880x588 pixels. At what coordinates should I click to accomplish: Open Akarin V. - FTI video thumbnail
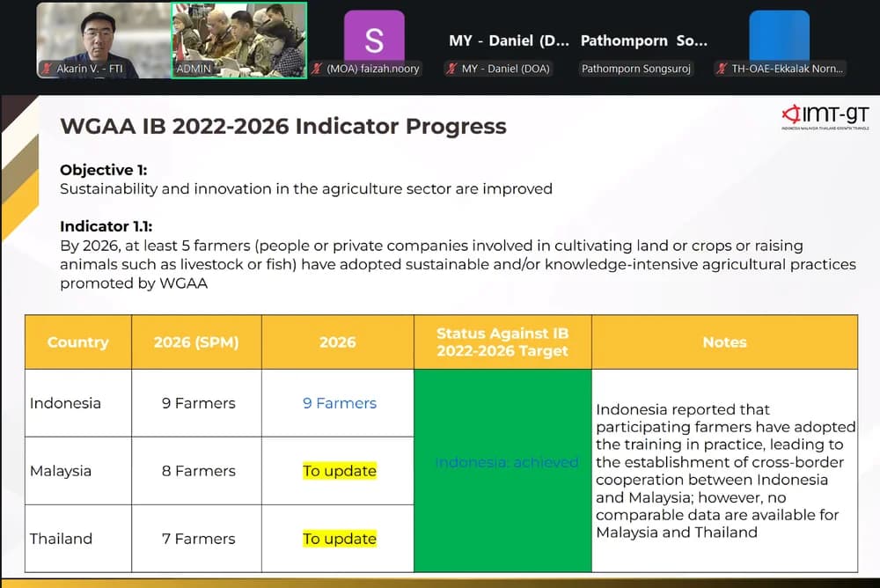(x=104, y=40)
